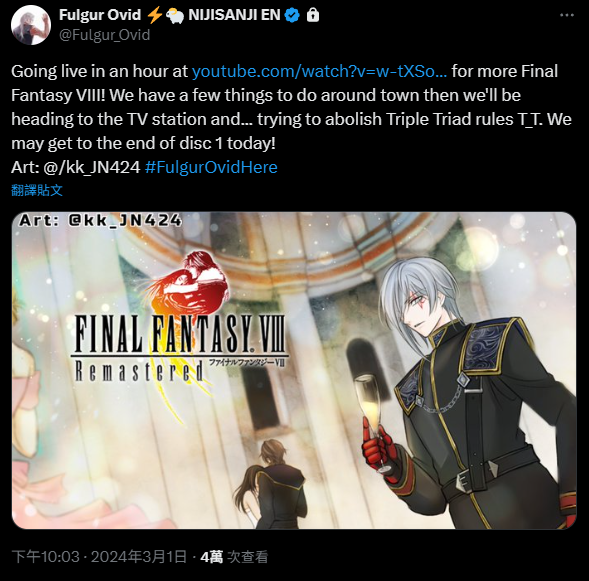Open the youtube.com/watch link
The width and height of the screenshot is (589, 581).
click(x=319, y=71)
